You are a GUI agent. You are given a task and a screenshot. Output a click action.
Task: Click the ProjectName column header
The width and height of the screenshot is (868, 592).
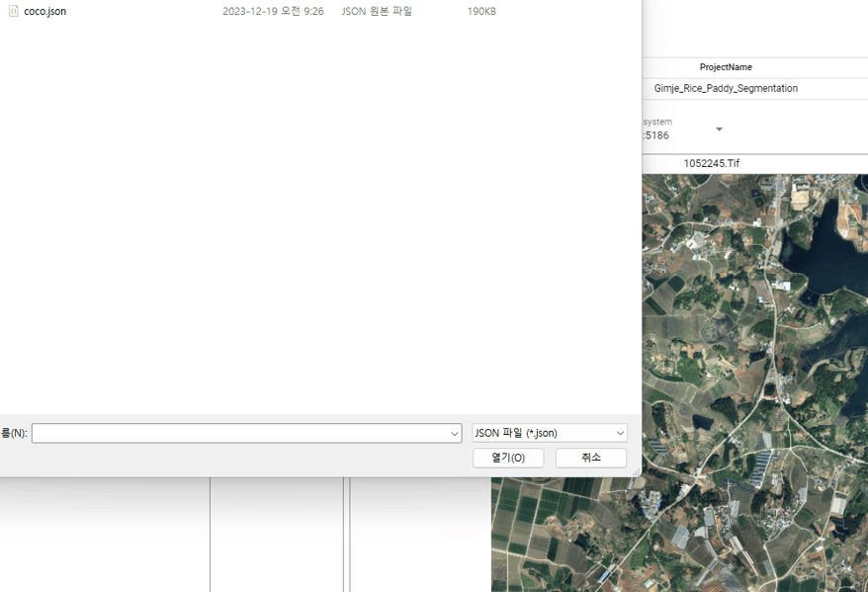pos(725,66)
